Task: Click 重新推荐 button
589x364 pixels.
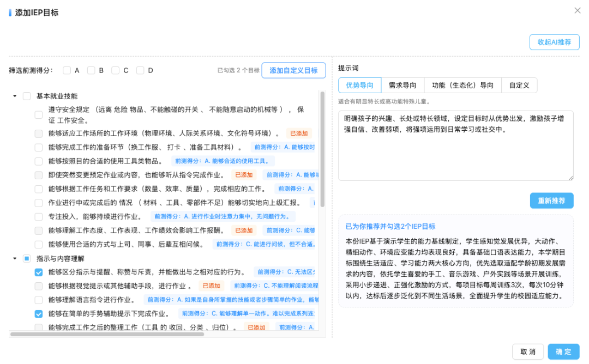Action: pyautogui.click(x=551, y=201)
